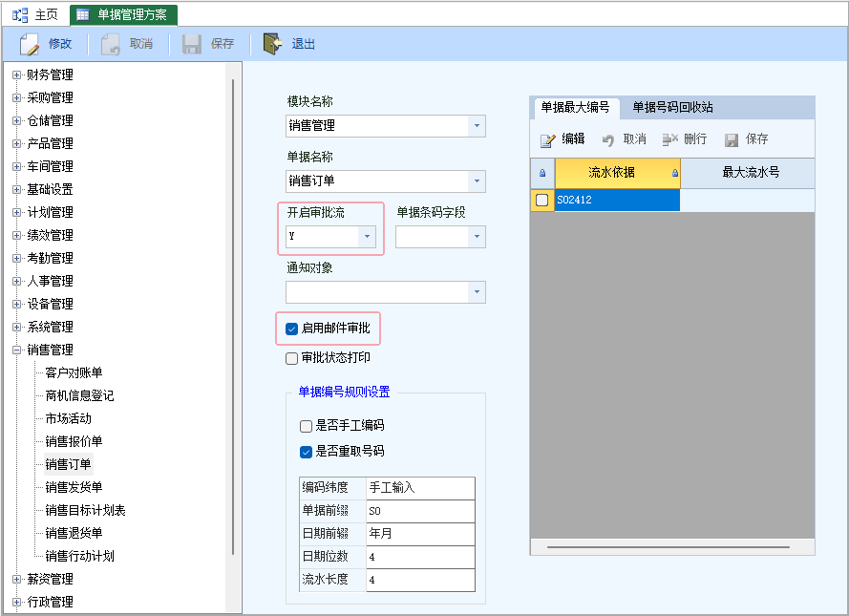Click 编辑 text in grid toolbar
The image size is (849, 616).
pos(573,139)
